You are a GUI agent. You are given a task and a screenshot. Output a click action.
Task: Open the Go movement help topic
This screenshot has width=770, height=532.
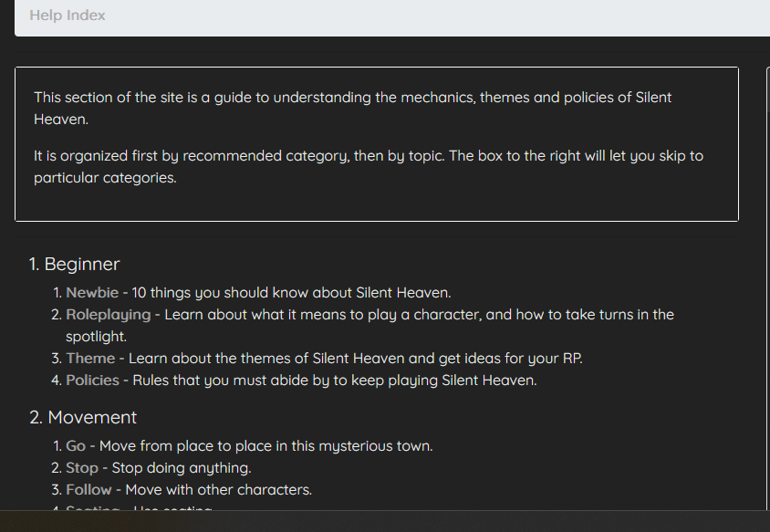tap(75, 445)
